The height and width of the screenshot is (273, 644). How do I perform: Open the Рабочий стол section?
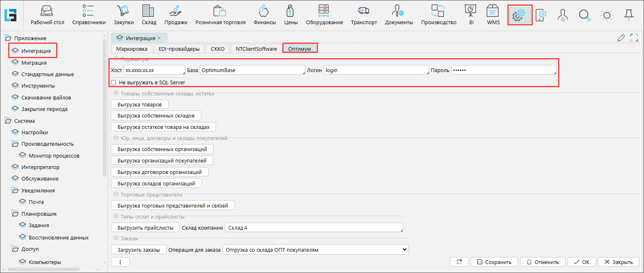click(x=47, y=15)
